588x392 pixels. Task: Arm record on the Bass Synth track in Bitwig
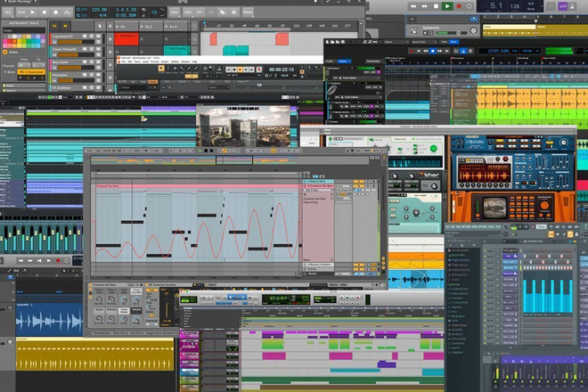coord(85,61)
